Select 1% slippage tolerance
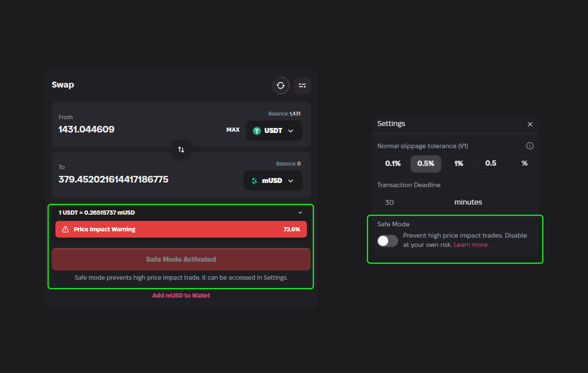 [458, 163]
